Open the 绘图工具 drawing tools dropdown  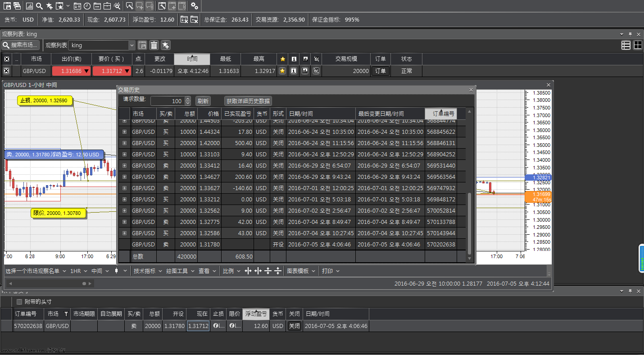180,271
